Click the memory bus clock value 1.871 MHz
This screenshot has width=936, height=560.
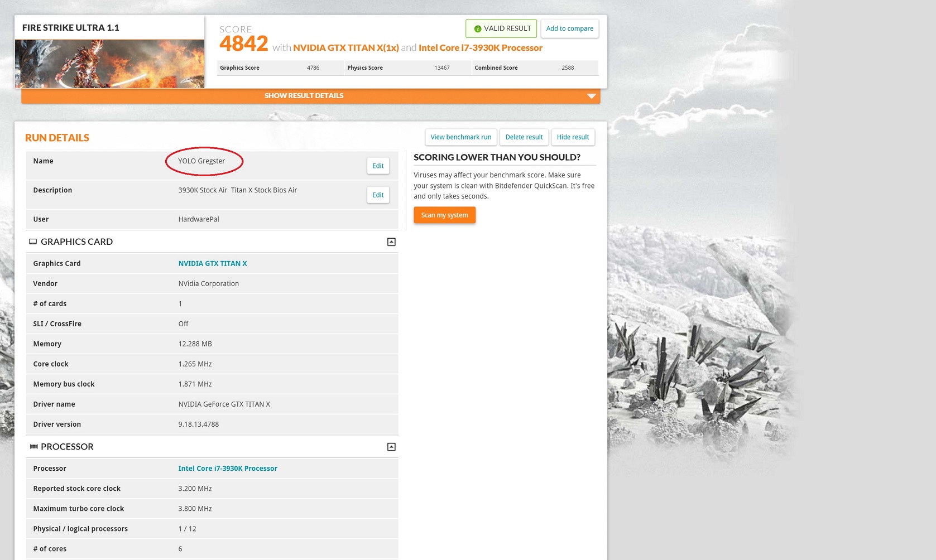(x=195, y=384)
